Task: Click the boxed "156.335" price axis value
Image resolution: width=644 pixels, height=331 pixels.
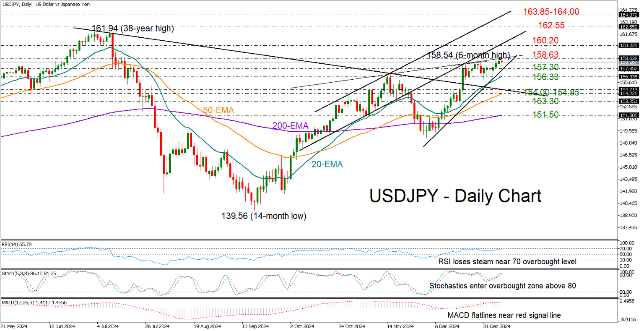Action: coord(628,77)
